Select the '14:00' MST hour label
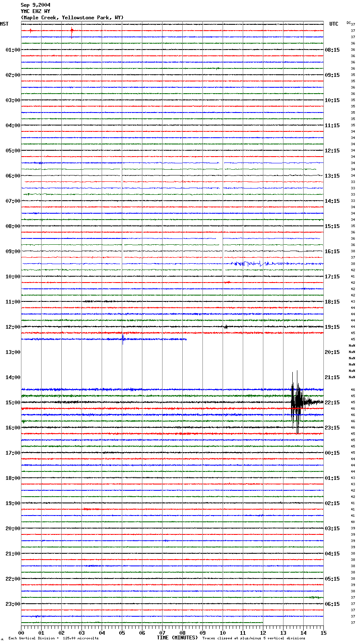This screenshot has height=644, width=357. click(13, 377)
